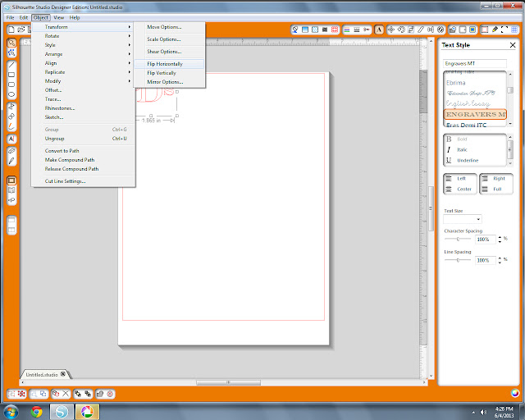The height and width of the screenshot is (420, 525).
Task: Click the font name search field
Action: 475,63
